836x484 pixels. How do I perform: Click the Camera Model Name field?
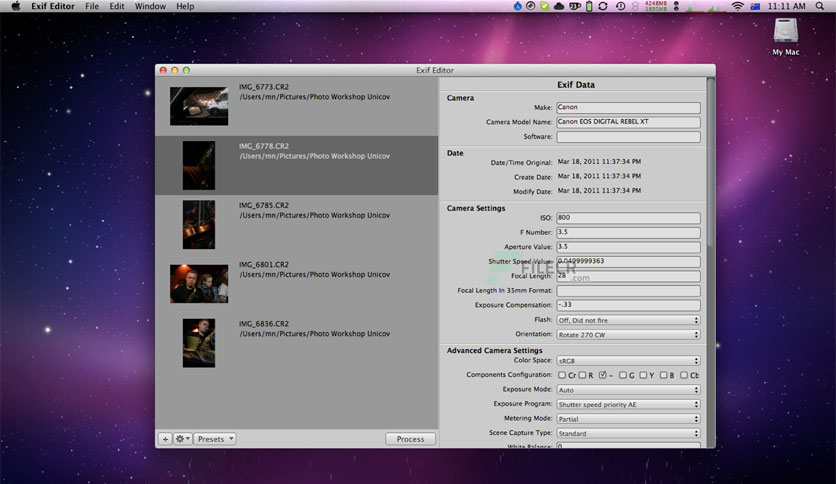point(628,122)
